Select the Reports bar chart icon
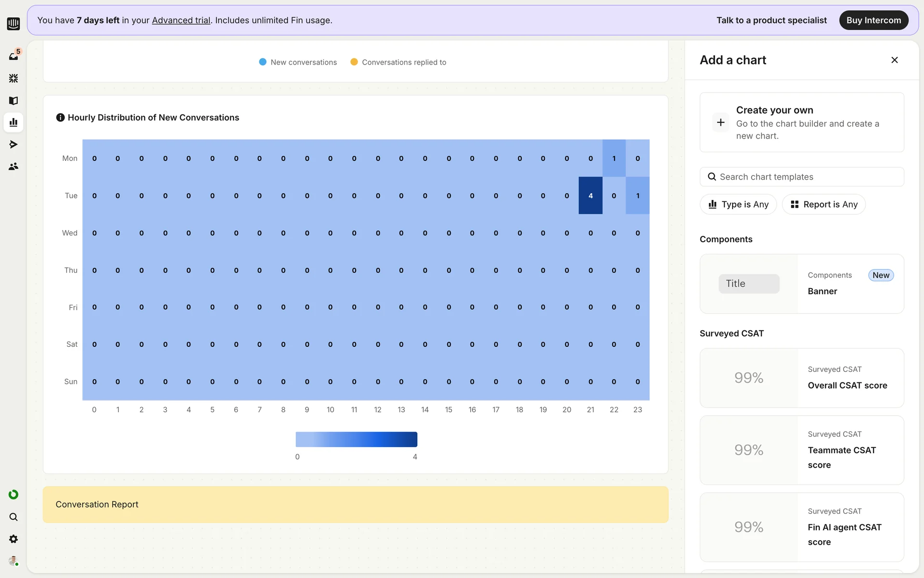924x578 pixels. [x=13, y=122]
